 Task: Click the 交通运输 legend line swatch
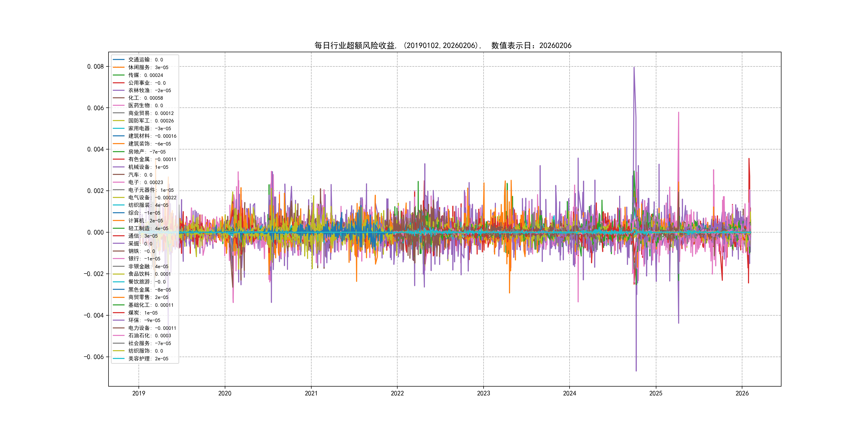[119, 60]
